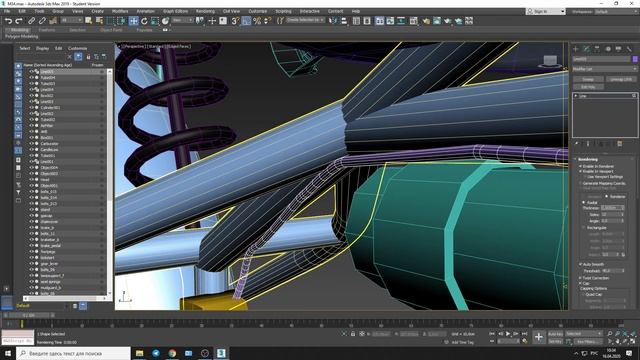Click the object color swatch beside name
This screenshot has width=640, height=360.
(635, 59)
